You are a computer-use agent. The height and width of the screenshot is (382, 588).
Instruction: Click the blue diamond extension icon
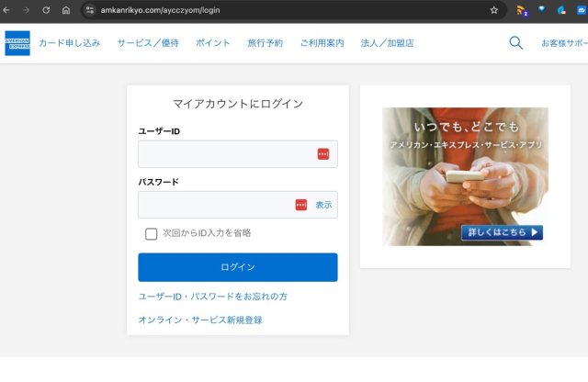pos(541,10)
